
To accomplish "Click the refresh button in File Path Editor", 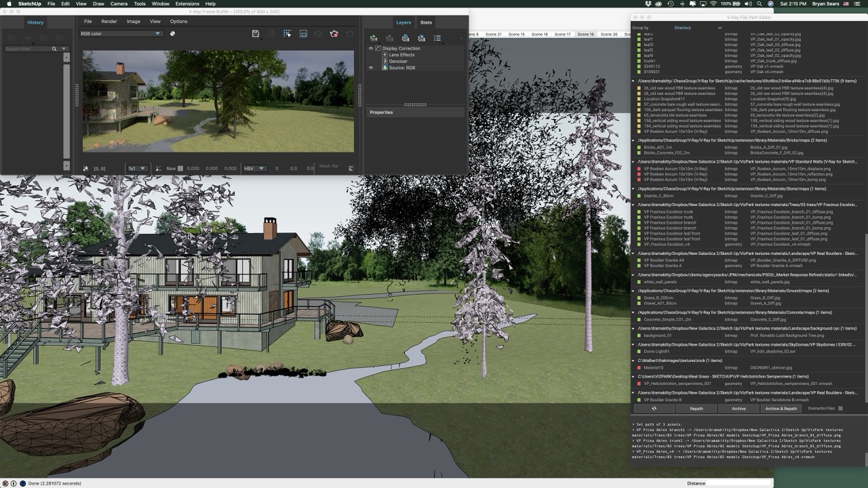I will coord(654,409).
